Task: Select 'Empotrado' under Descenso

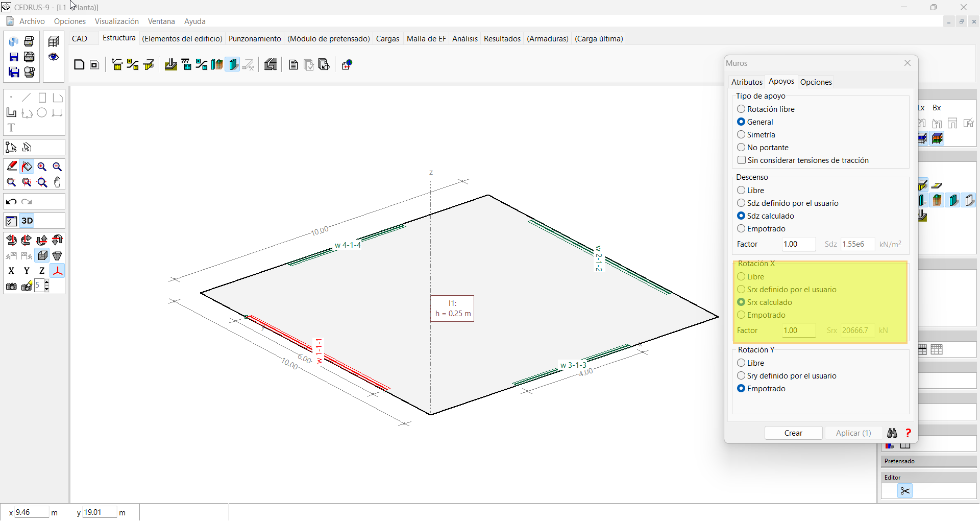Action: tap(741, 229)
